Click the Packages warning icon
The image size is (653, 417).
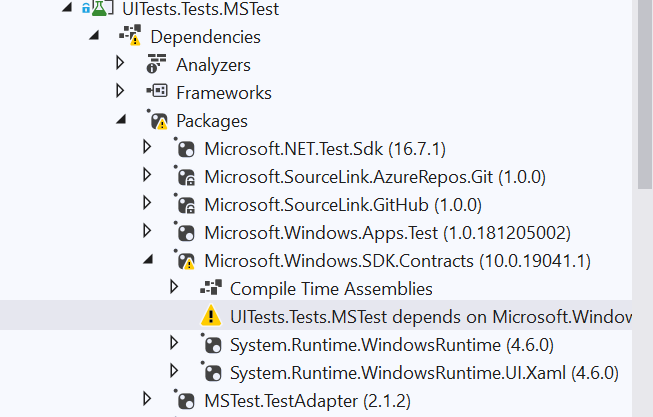pyautogui.click(x=157, y=121)
